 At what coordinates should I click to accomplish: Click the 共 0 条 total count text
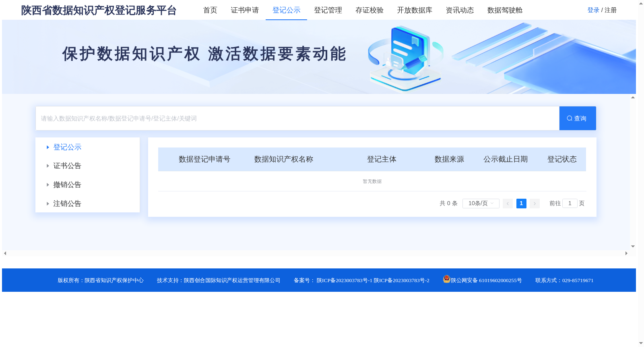448,204
